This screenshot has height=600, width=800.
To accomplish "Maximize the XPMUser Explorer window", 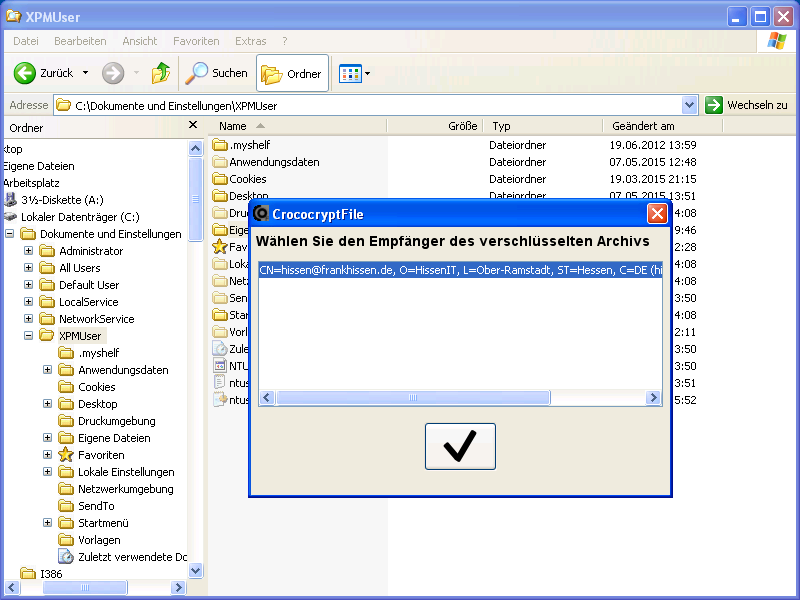I will point(760,17).
